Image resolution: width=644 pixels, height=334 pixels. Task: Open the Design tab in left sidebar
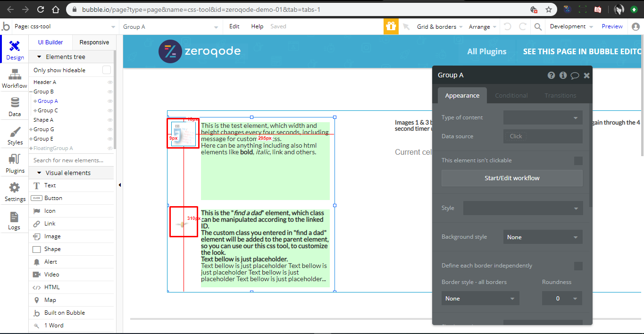point(15,50)
